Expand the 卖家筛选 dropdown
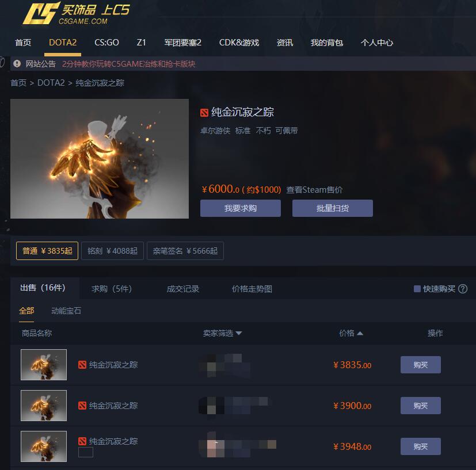The height and width of the screenshot is (470, 476). coord(222,333)
